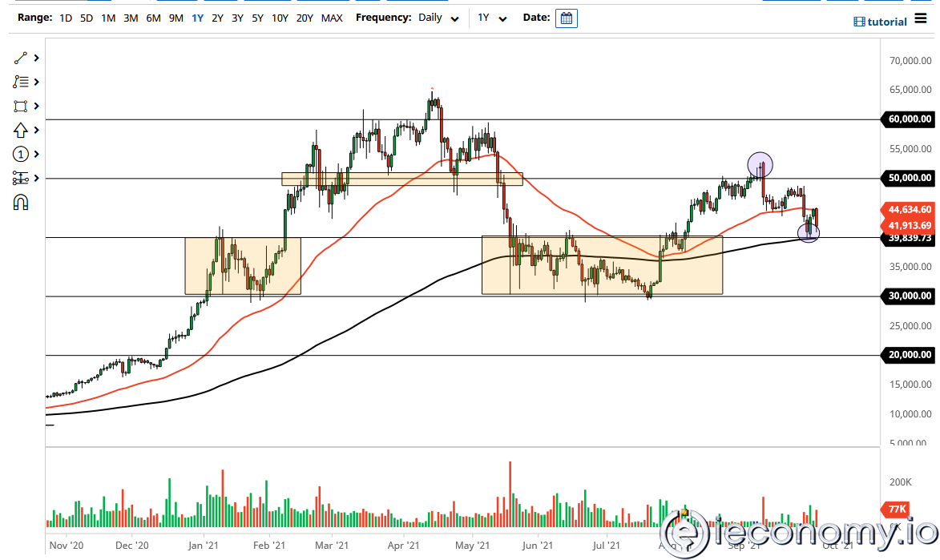Expand the rectangle shapes submenu arrow
940x560 pixels.
(37, 106)
